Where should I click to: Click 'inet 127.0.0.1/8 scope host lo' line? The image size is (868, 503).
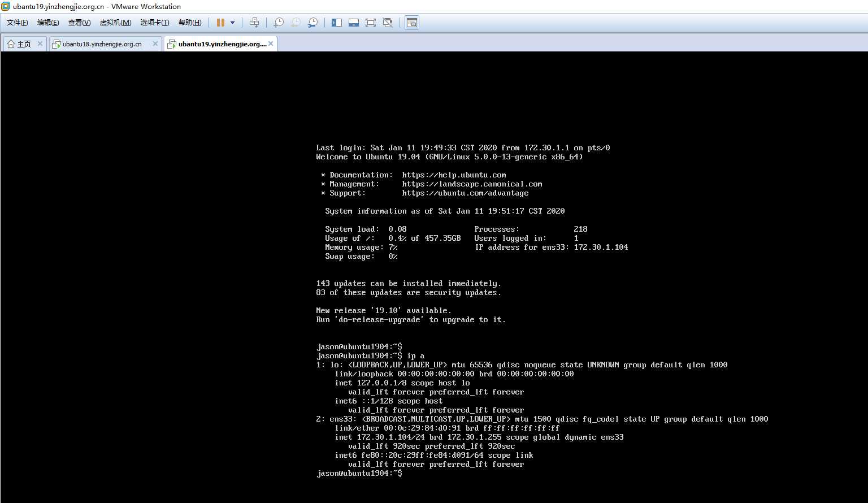(402, 383)
